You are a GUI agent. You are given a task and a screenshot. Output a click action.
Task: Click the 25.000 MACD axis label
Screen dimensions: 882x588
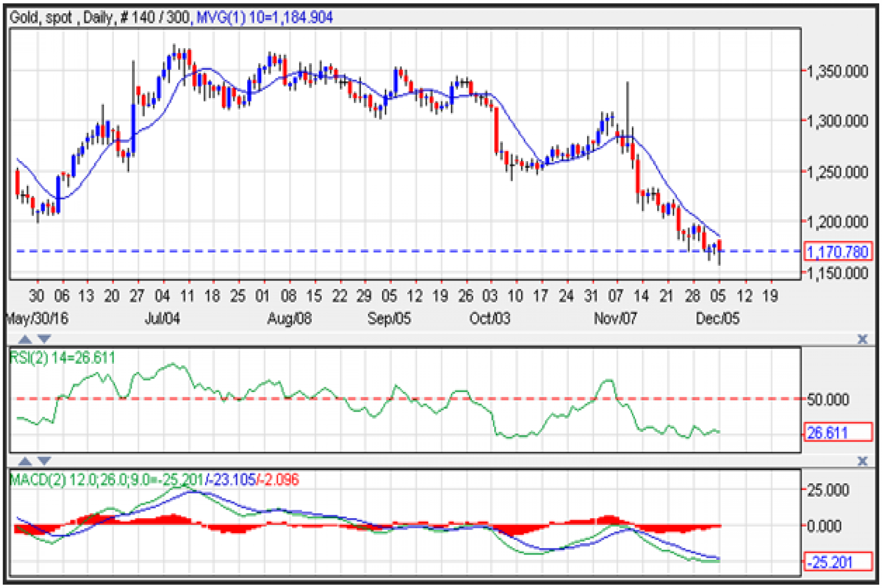[828, 490]
